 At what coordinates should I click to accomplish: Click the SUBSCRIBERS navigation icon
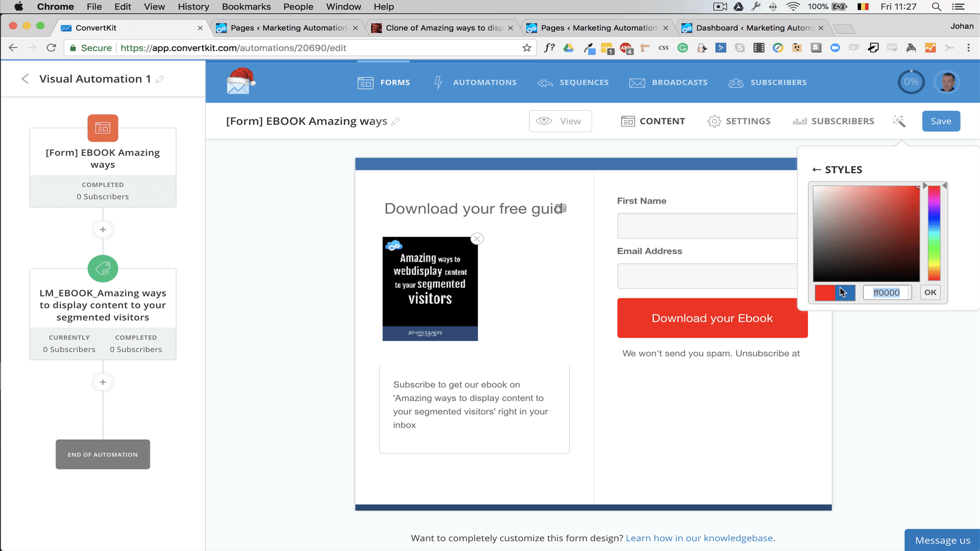[737, 82]
